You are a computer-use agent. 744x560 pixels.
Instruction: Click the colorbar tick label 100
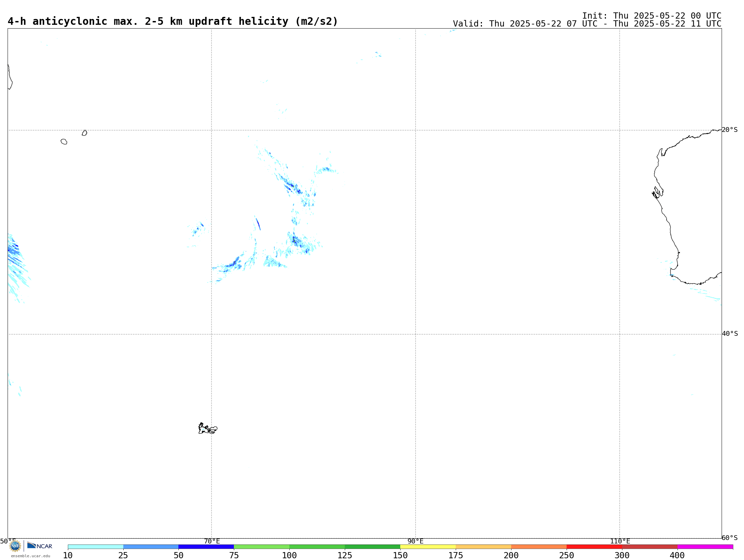[289, 555]
